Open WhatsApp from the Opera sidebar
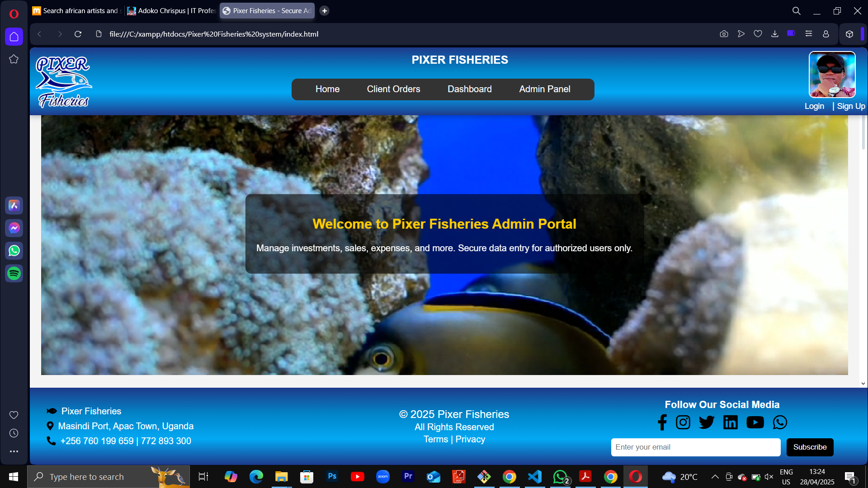Screen dimensions: 868x488 point(14,251)
